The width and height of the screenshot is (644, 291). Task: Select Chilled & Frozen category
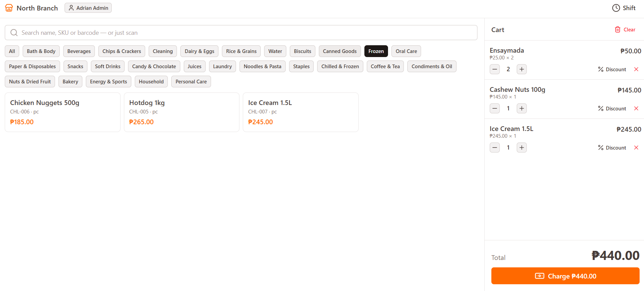coord(340,66)
